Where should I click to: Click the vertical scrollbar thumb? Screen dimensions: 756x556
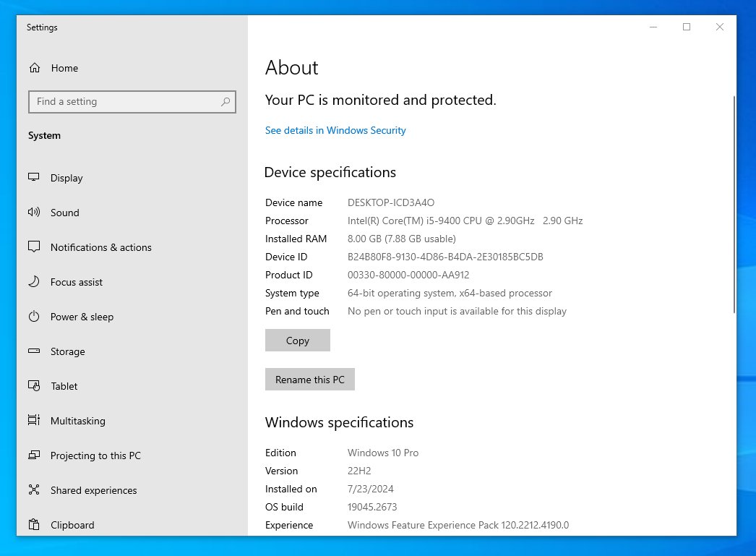[734, 204]
